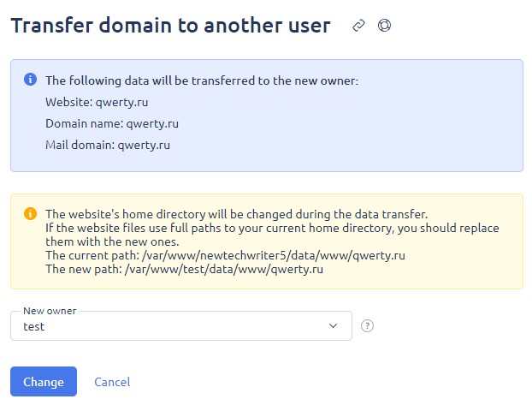Click the Transfer domain to another user heading
This screenshot has width=532, height=405.
(171, 26)
